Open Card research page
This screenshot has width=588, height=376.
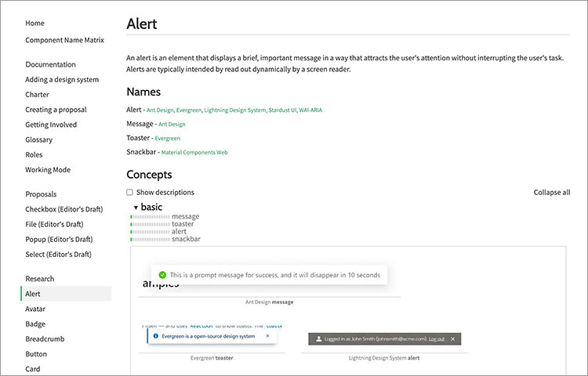(x=32, y=369)
